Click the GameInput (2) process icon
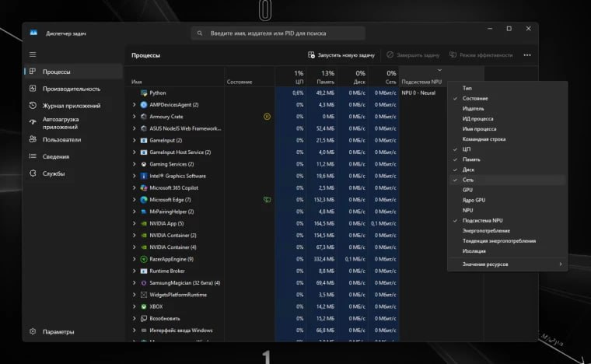The height and width of the screenshot is (364, 591). tap(144, 140)
